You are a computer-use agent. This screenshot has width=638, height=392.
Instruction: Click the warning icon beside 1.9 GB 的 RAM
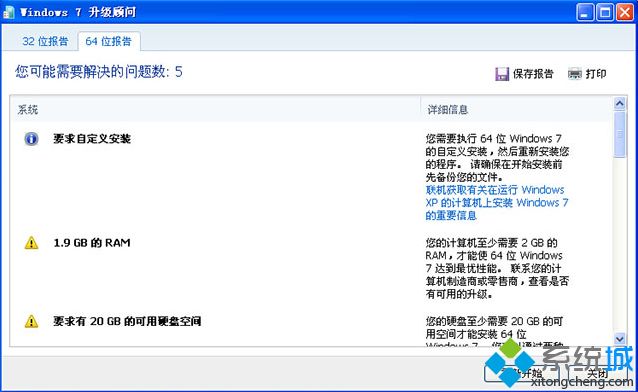click(31, 243)
